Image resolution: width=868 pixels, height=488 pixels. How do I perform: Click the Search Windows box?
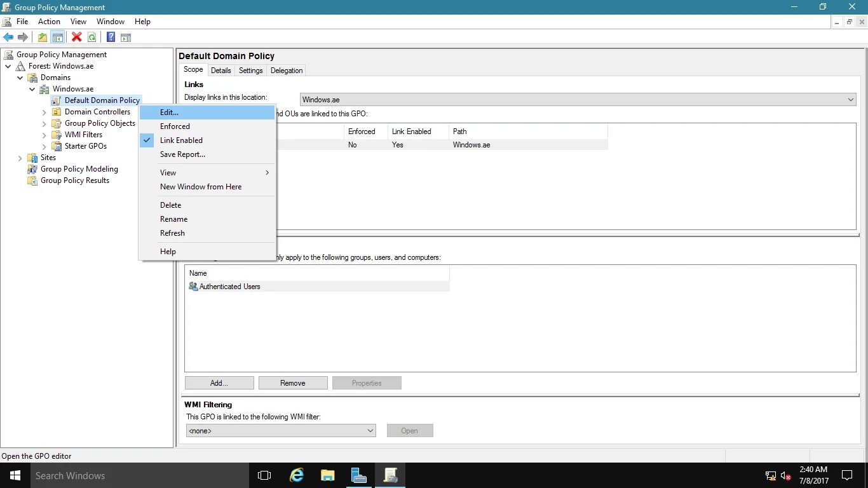(x=139, y=475)
